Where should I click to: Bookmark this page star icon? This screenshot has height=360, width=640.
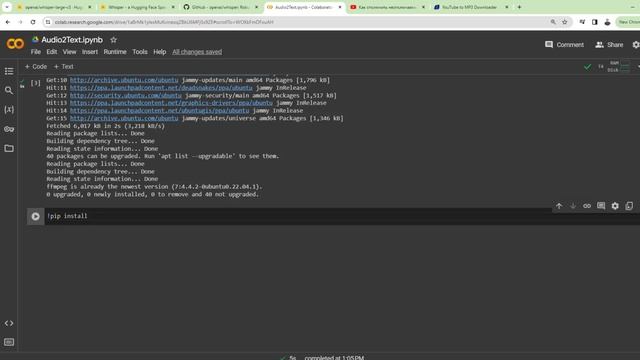565,22
